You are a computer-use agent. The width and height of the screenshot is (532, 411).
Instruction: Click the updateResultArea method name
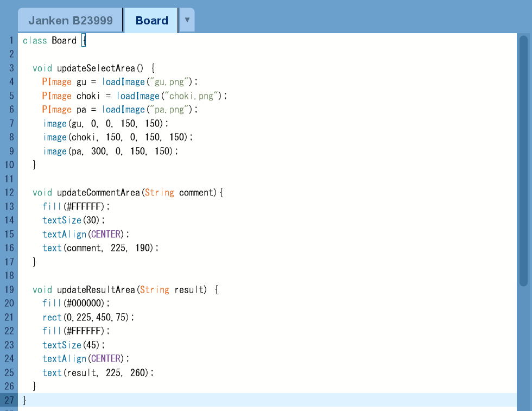tap(96, 290)
